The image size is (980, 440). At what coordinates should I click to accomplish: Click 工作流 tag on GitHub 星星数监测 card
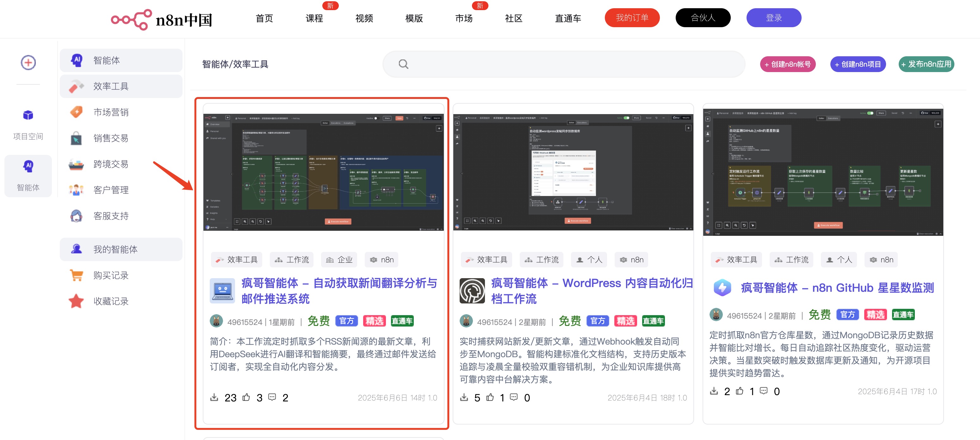point(792,260)
